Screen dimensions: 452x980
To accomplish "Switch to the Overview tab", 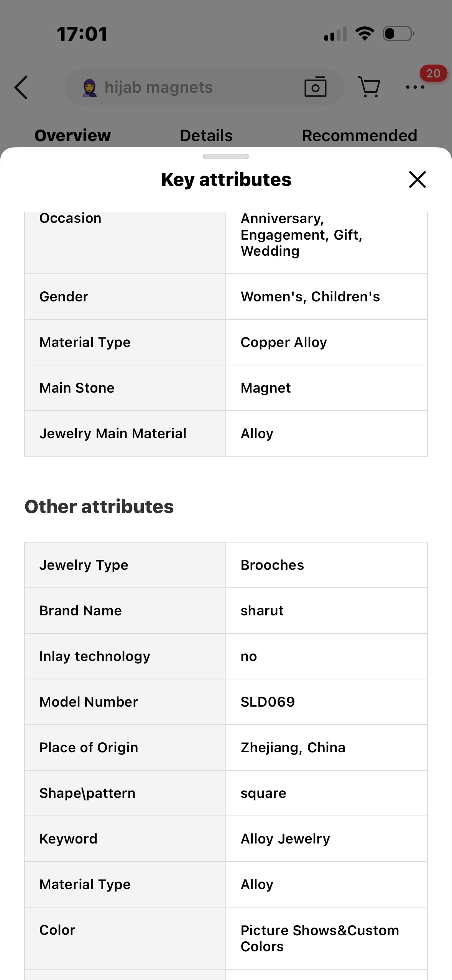I will (x=72, y=135).
